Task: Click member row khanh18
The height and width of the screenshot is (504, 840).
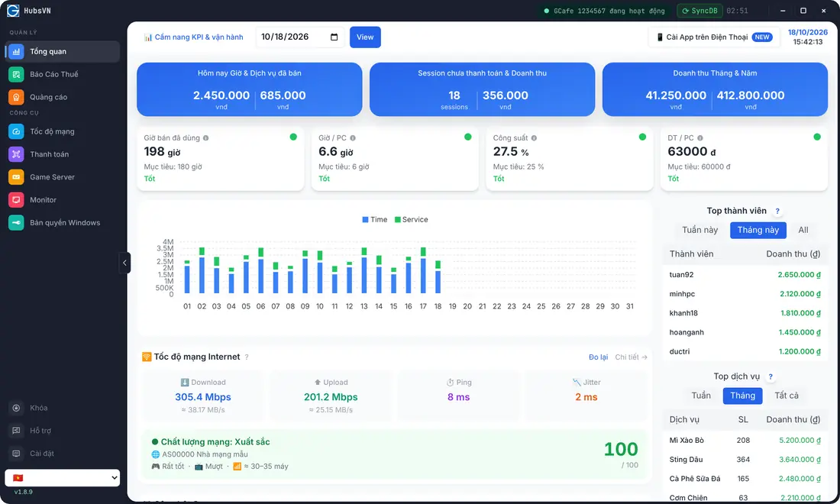Action: coord(745,313)
